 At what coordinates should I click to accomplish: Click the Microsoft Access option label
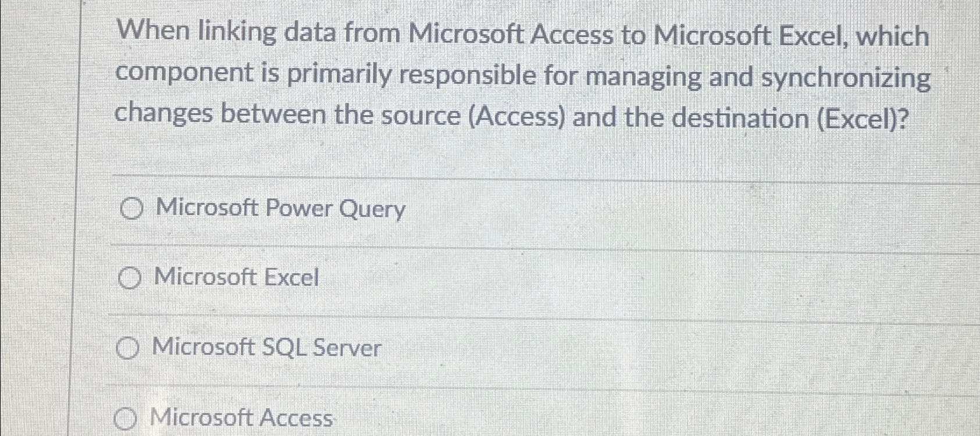(x=244, y=417)
